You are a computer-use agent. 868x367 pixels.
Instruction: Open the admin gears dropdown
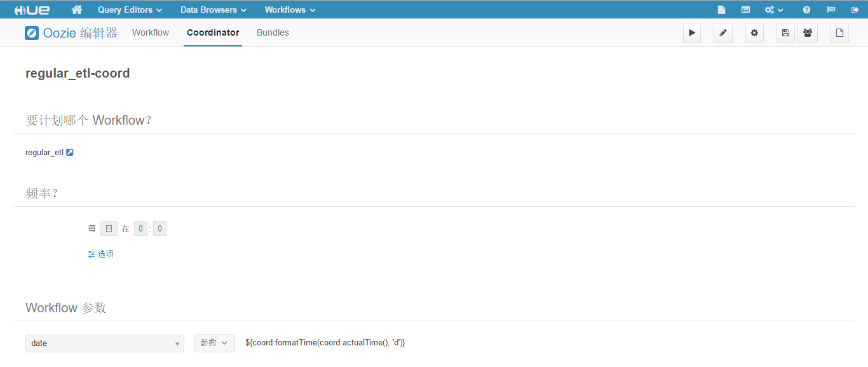click(x=774, y=10)
